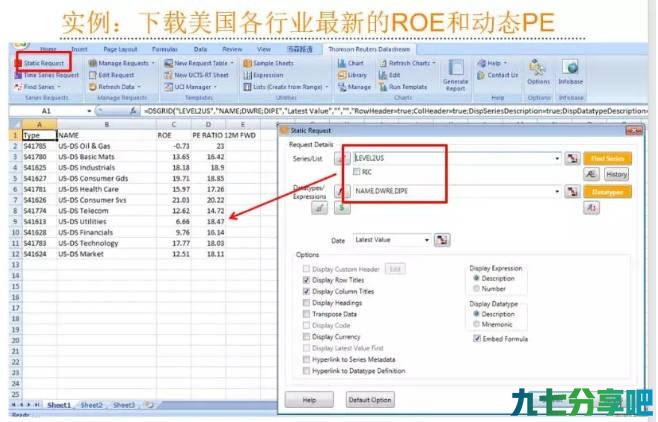Select Refresh Charts
Image resolution: width=658 pixels, height=422 pixels.
pyautogui.click(x=407, y=63)
